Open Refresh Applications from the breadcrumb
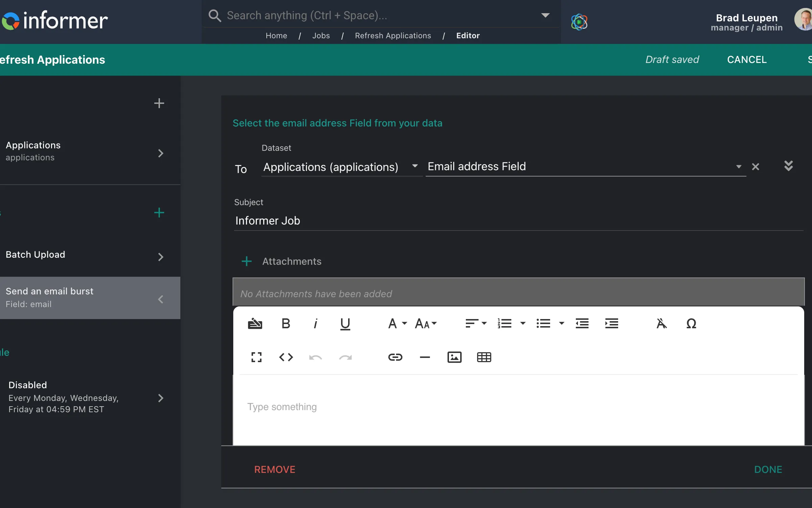The image size is (812, 508). 393,36
